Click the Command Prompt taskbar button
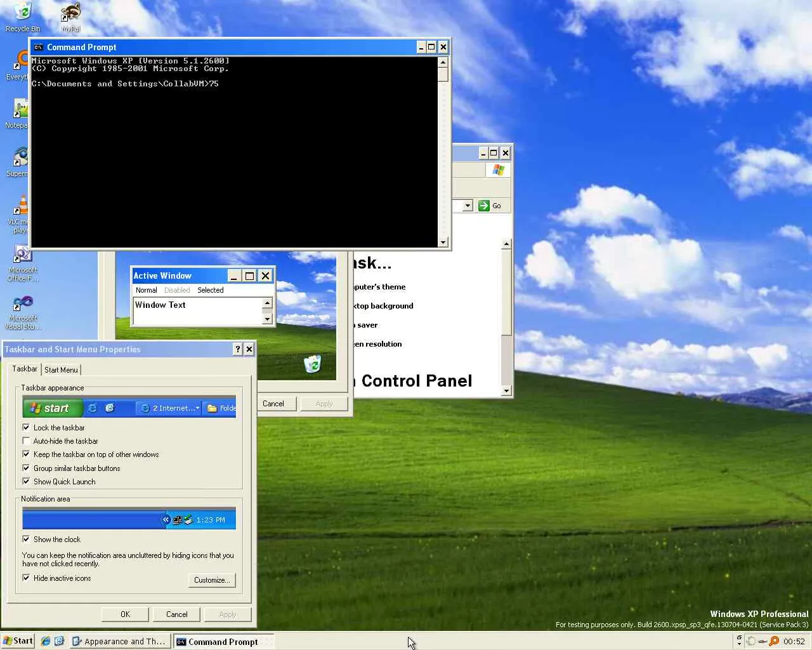 pos(223,641)
